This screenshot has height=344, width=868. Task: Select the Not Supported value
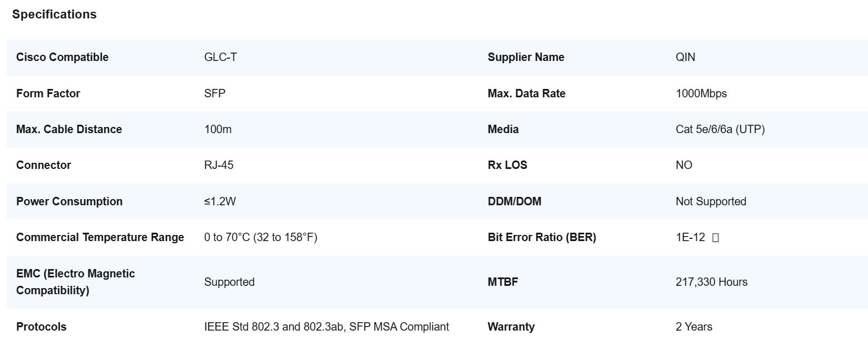tap(711, 201)
